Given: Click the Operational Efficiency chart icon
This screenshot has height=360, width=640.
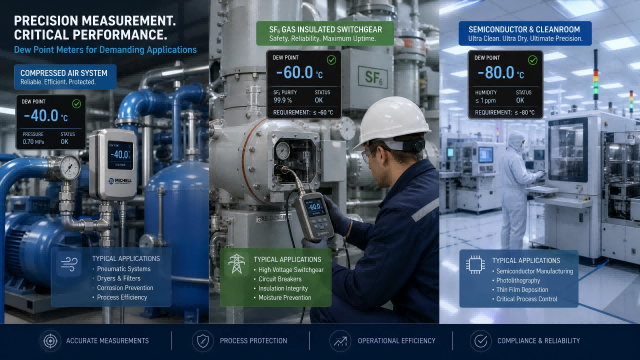Looking at the screenshot, I should click(340, 341).
